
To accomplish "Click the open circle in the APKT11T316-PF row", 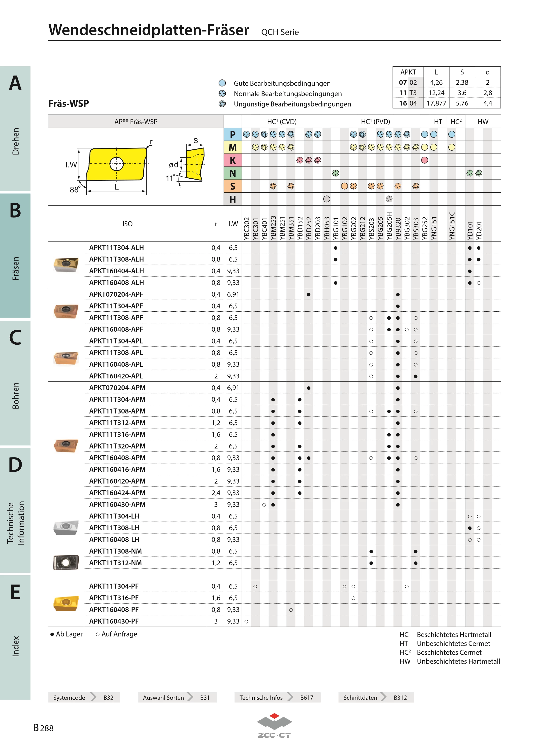I will coord(353,598).
